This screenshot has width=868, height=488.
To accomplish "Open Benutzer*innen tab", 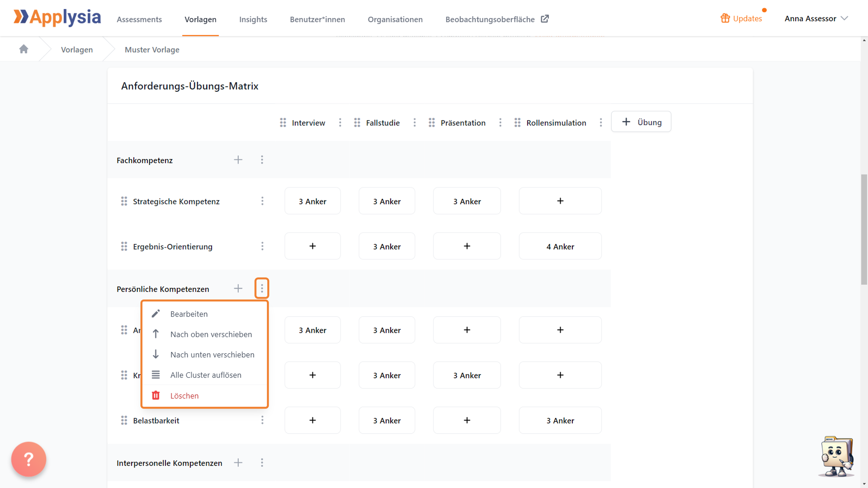I will point(317,19).
